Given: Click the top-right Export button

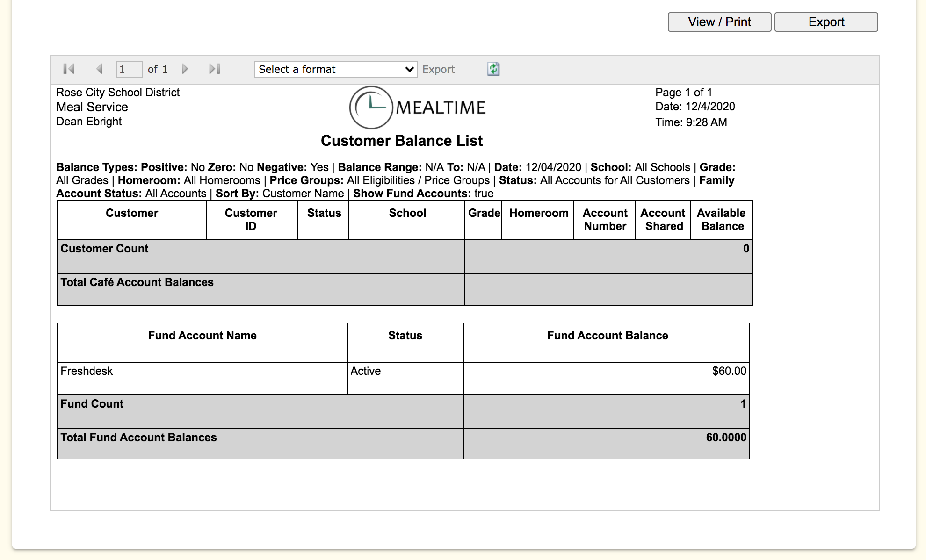Looking at the screenshot, I should click(826, 22).
